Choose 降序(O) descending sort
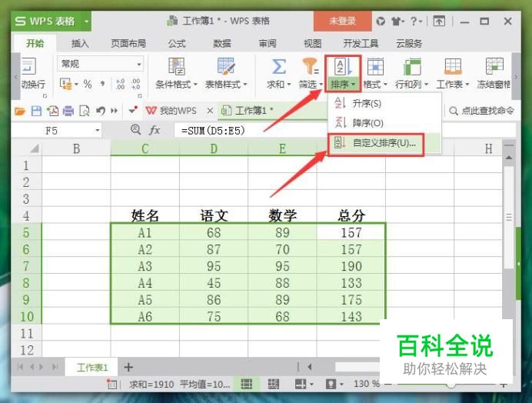 [384, 122]
